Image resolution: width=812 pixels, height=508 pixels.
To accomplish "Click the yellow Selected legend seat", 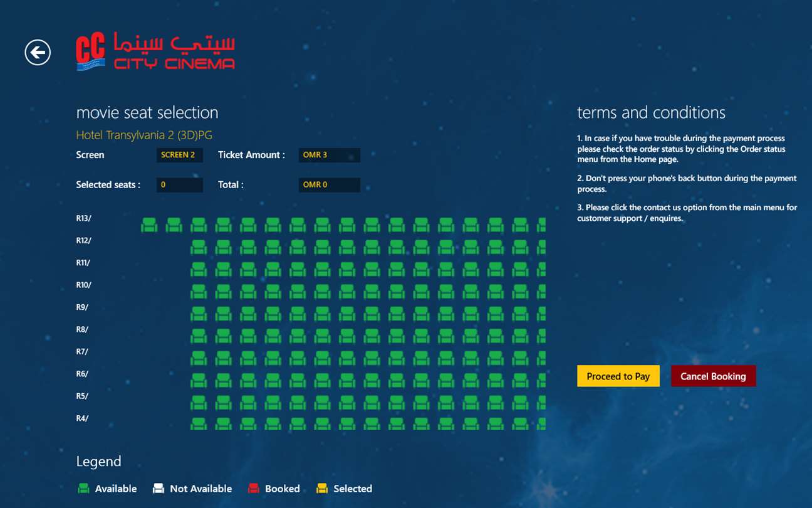I will pyautogui.click(x=322, y=489).
